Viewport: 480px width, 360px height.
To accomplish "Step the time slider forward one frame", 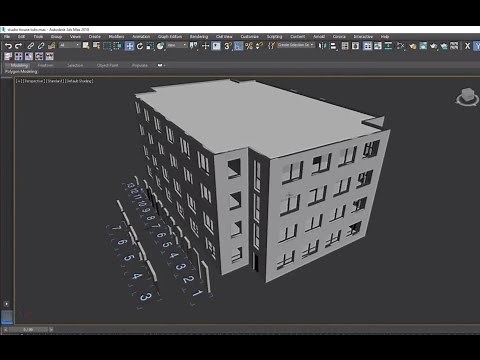I will (51, 330).
